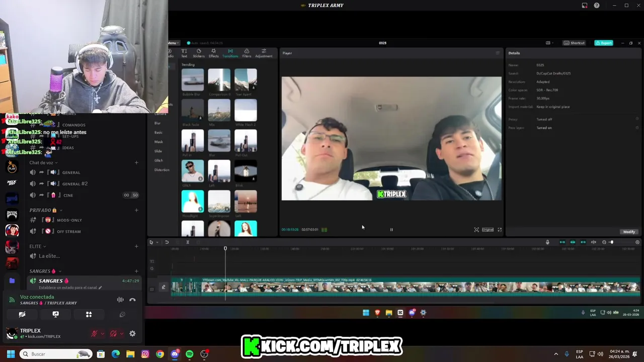
Task: Click the Export button in CapCut
Action: pyautogui.click(x=604, y=43)
